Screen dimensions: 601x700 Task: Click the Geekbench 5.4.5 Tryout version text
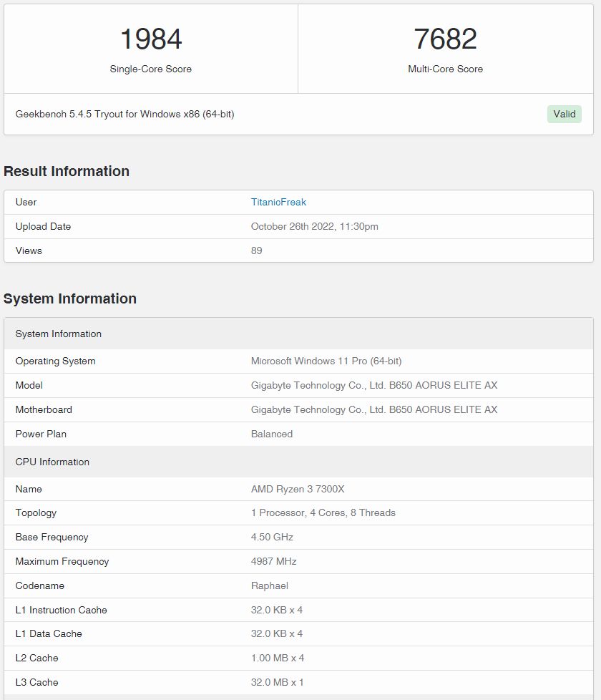tap(125, 115)
